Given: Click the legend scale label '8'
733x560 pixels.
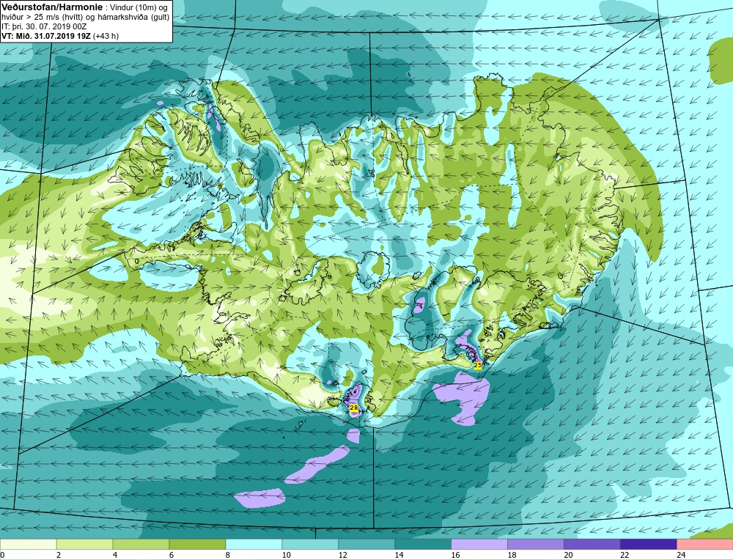Looking at the screenshot, I should [x=228, y=555].
